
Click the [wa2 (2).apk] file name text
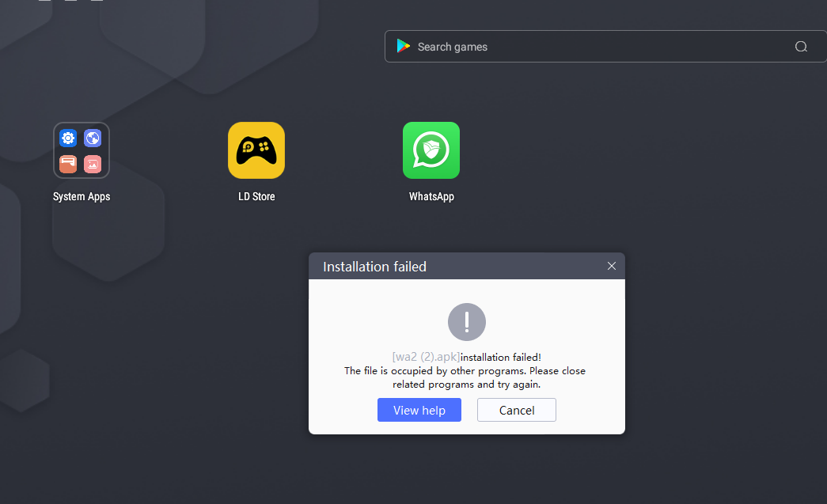point(426,357)
